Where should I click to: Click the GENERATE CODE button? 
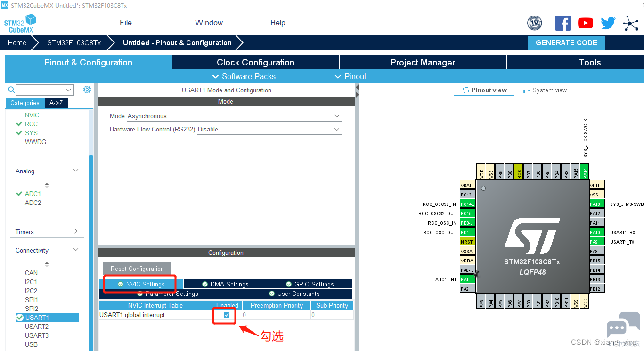click(566, 42)
